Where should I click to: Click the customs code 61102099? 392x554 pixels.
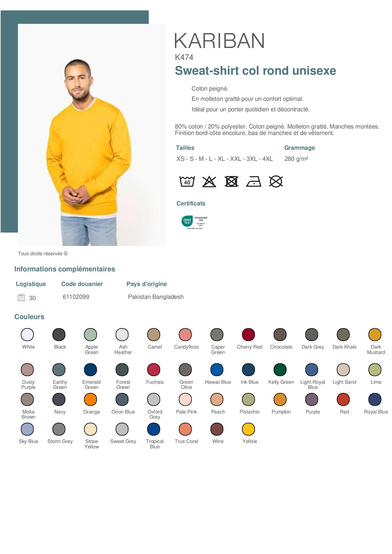pyautogui.click(x=76, y=297)
